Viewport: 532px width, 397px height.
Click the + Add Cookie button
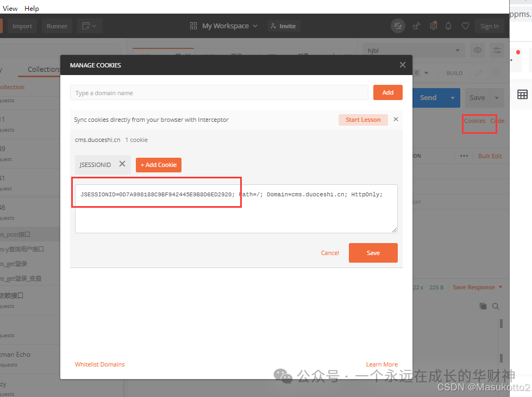point(159,165)
